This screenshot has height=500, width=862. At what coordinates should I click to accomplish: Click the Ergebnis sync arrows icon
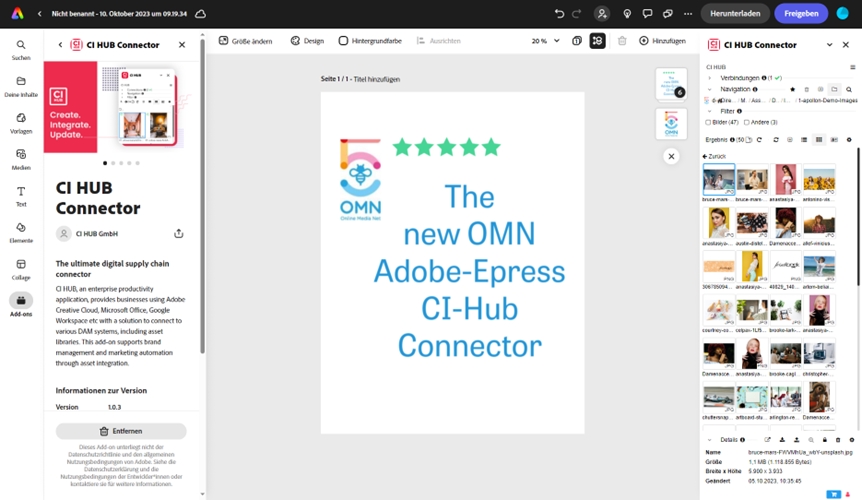point(776,140)
